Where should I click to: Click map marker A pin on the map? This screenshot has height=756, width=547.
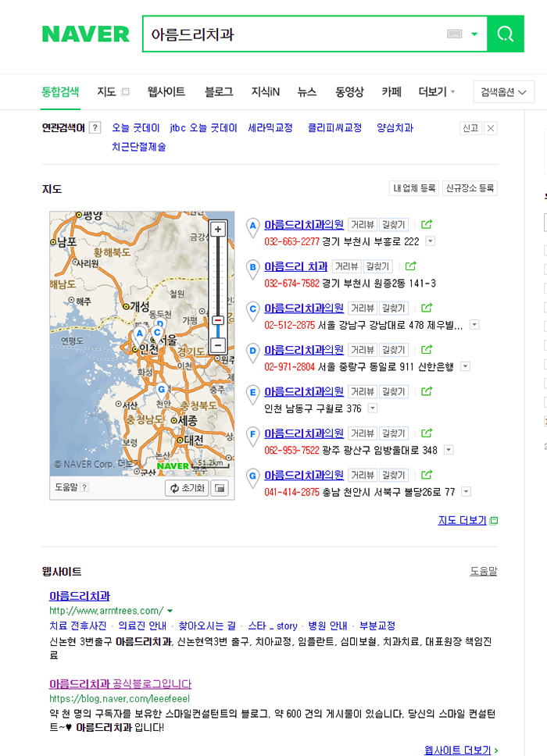pos(139,336)
